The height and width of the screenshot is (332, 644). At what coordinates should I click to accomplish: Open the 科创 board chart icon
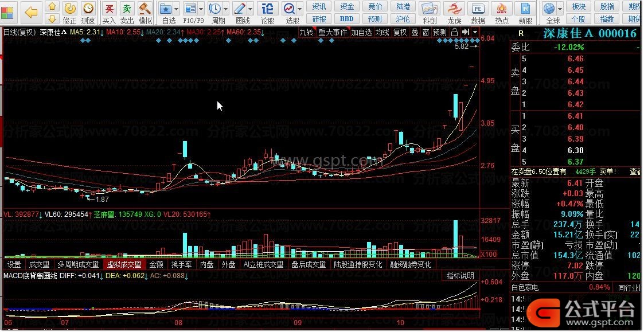coord(429,8)
